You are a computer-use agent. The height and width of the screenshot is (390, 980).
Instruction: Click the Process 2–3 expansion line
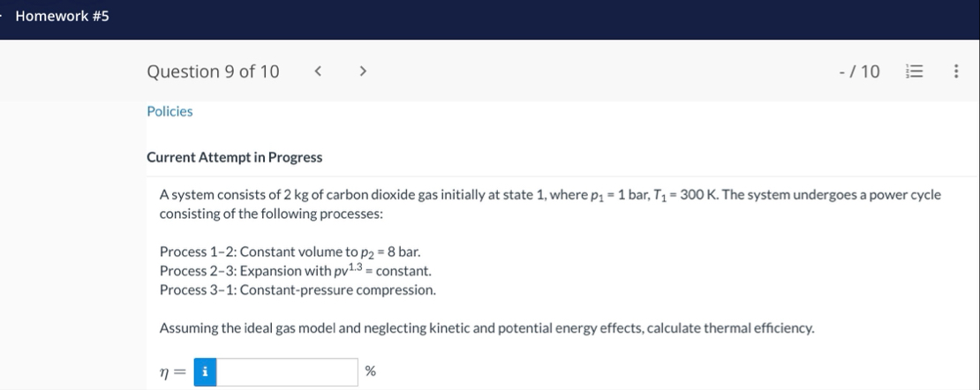[296, 271]
